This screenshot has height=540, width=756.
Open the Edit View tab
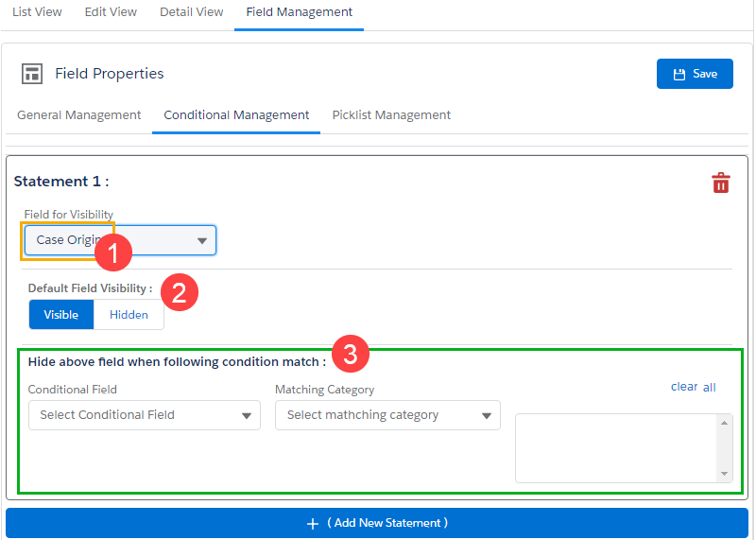coord(111,12)
